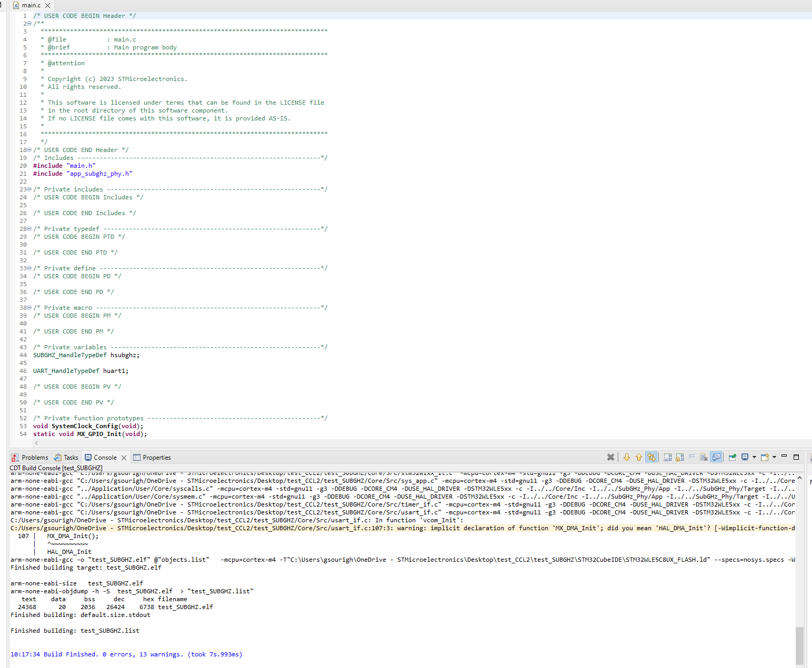Image resolution: width=812 pixels, height=668 pixels.
Task: Maximize the Console view
Action: tap(796, 457)
